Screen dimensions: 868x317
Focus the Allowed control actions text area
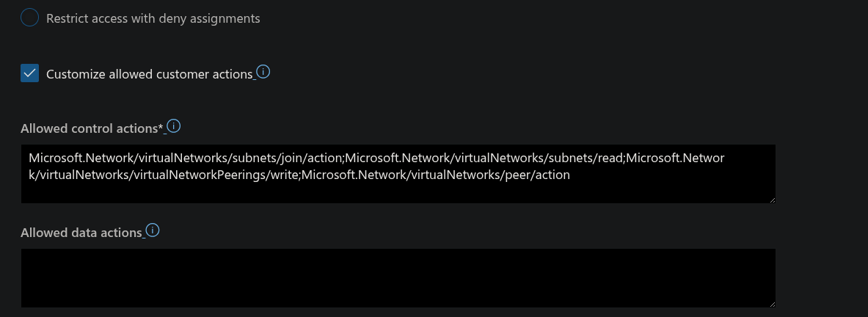click(398, 174)
